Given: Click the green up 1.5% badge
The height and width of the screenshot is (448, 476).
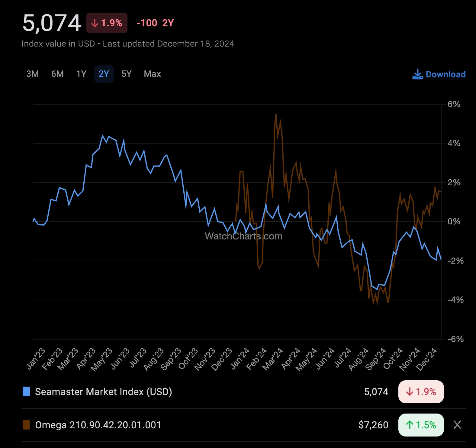Looking at the screenshot, I should (x=421, y=425).
